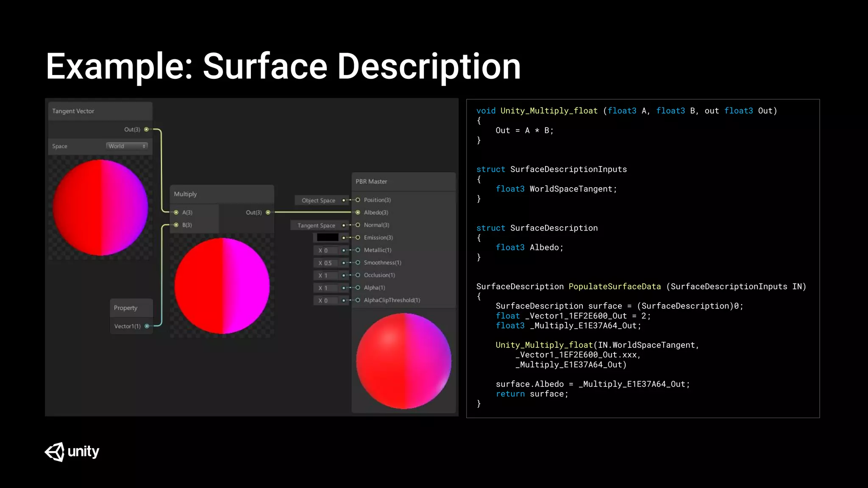Click the Tangent Vector Out(3) output port
Screen dimensions: 868x488
click(146, 129)
